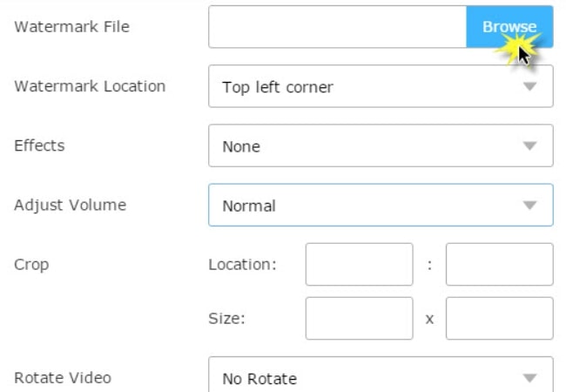566x392 pixels.
Task: Click the Effects label text
Action: coord(39,145)
